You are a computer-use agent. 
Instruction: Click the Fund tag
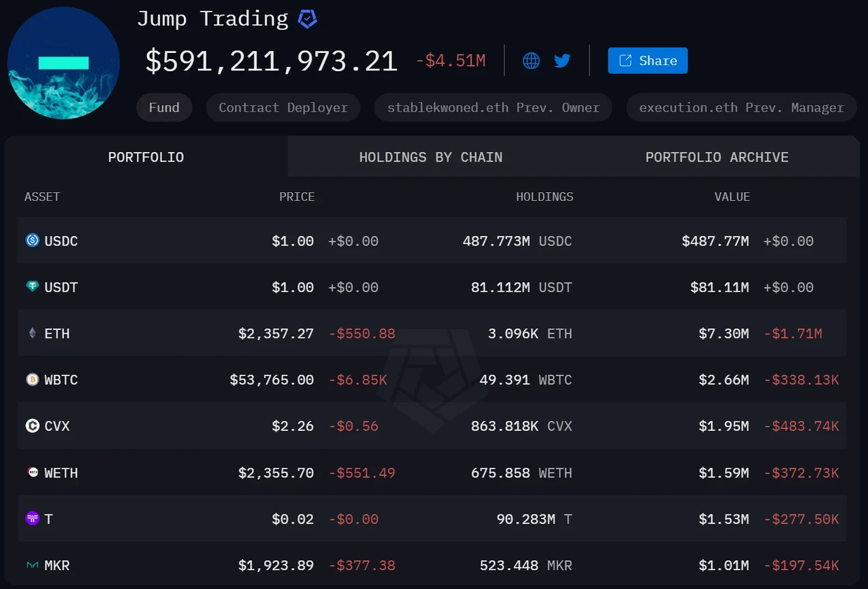[x=164, y=108]
